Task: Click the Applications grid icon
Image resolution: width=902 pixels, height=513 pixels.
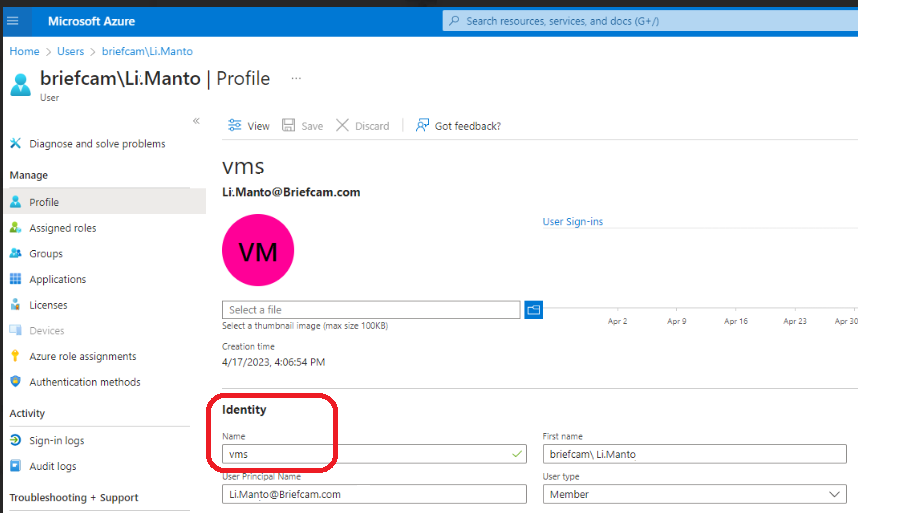Action: click(x=16, y=279)
